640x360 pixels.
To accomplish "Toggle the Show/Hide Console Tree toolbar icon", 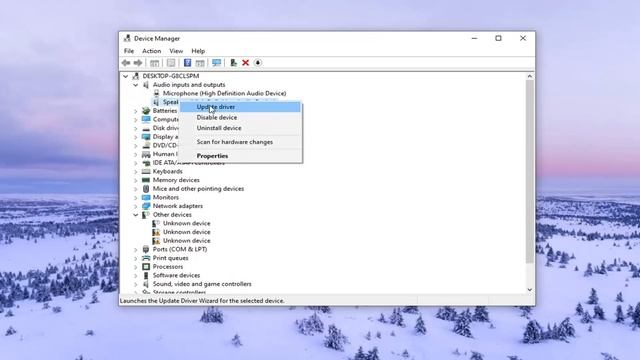I will coord(154,63).
